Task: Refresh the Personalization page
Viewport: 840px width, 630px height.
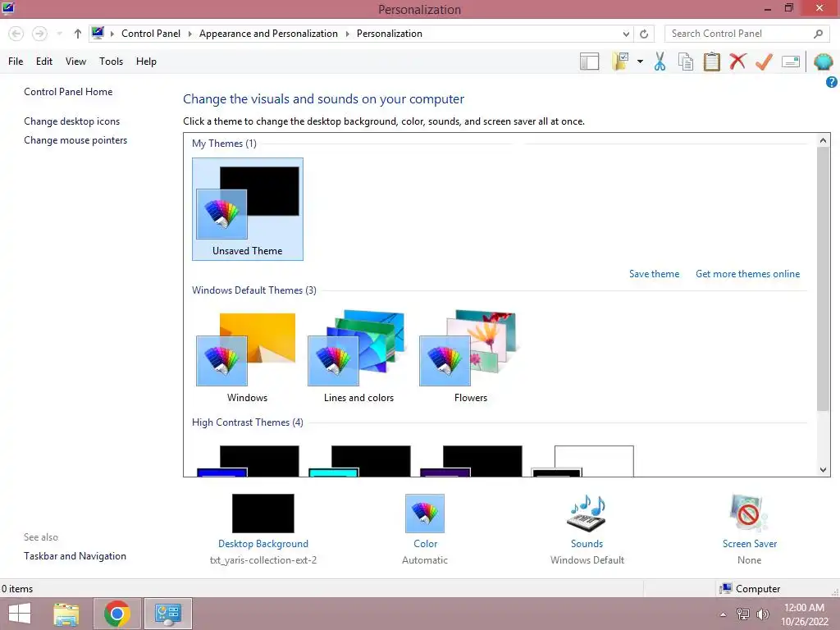Action: (x=644, y=34)
